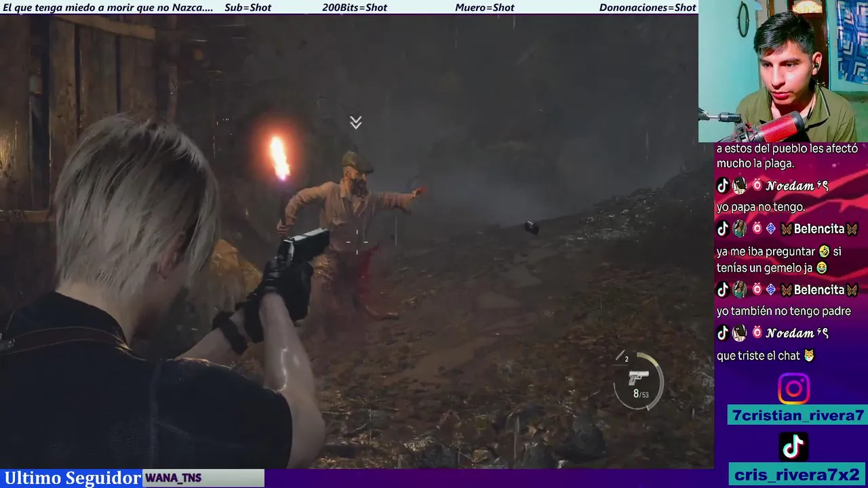The width and height of the screenshot is (868, 488).
Task: Click TikTok icon heading 'que triste el chat' message
Action: click(x=723, y=333)
